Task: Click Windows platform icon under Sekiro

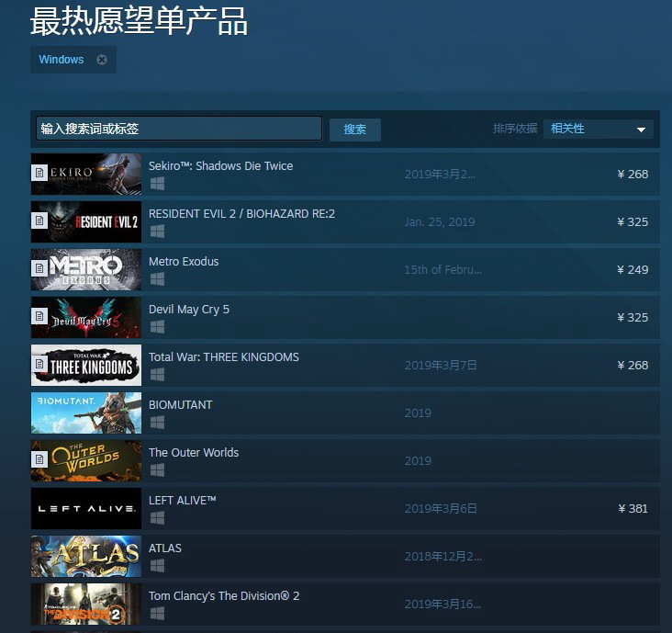Action: tap(157, 184)
